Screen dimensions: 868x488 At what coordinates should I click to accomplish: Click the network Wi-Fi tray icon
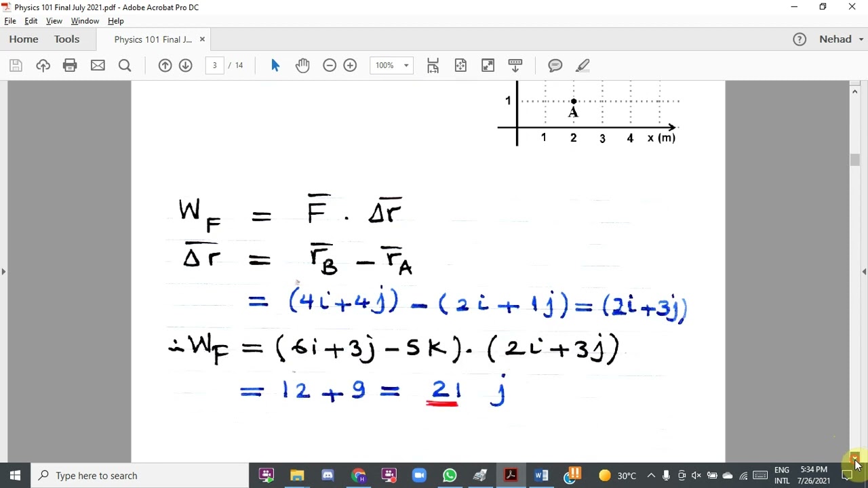click(x=744, y=475)
